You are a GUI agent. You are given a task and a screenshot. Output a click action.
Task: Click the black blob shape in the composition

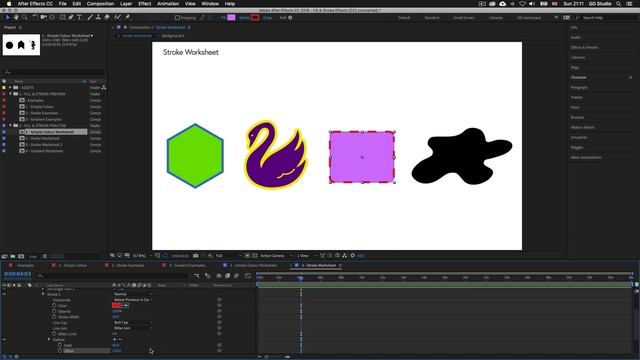[461, 156]
